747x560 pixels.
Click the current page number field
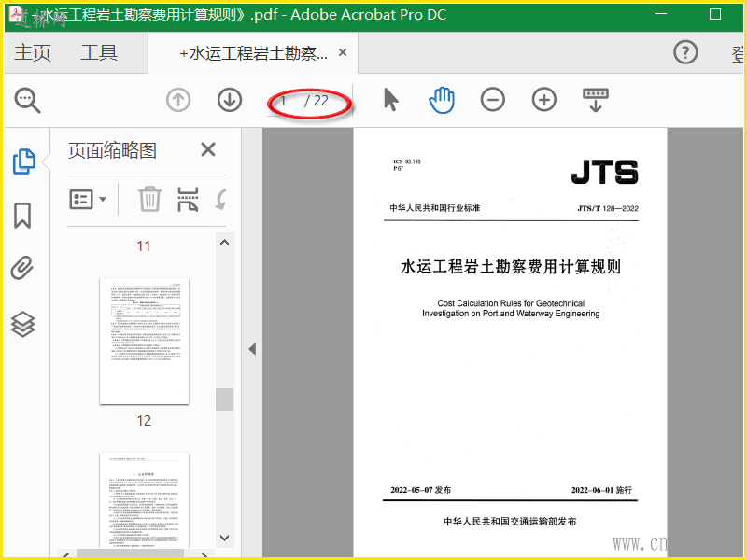click(x=284, y=101)
